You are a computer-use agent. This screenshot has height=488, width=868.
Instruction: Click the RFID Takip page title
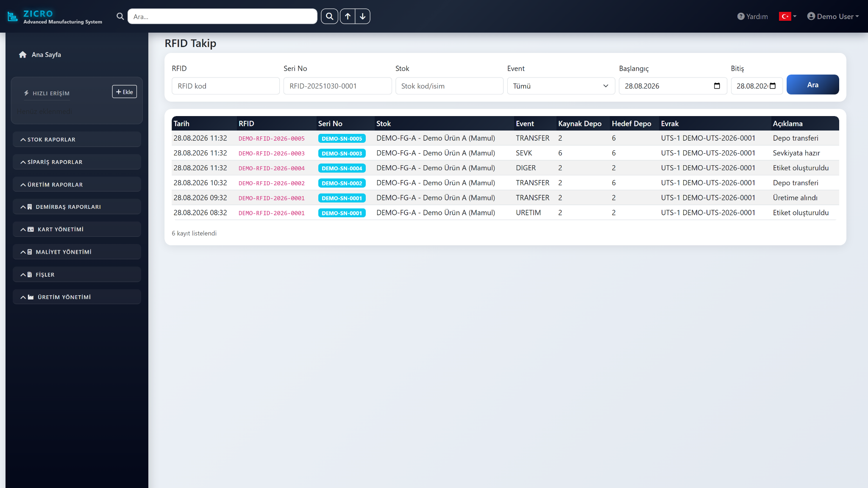point(190,43)
